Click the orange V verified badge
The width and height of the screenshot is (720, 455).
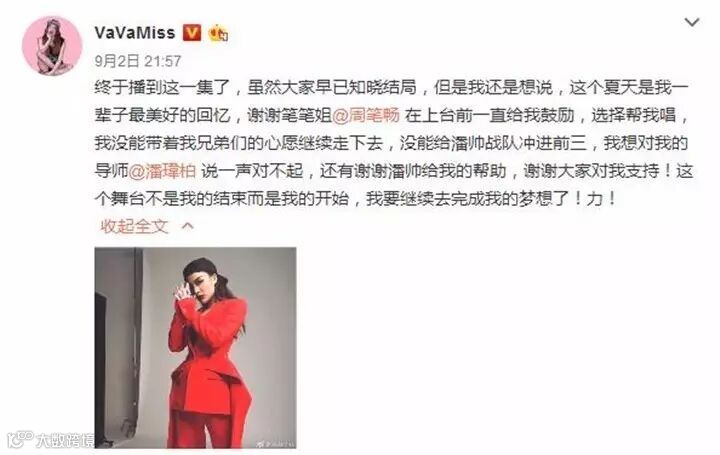tap(192, 33)
